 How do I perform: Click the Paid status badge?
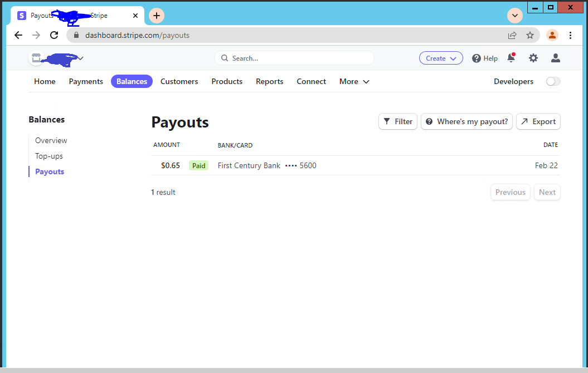198,165
